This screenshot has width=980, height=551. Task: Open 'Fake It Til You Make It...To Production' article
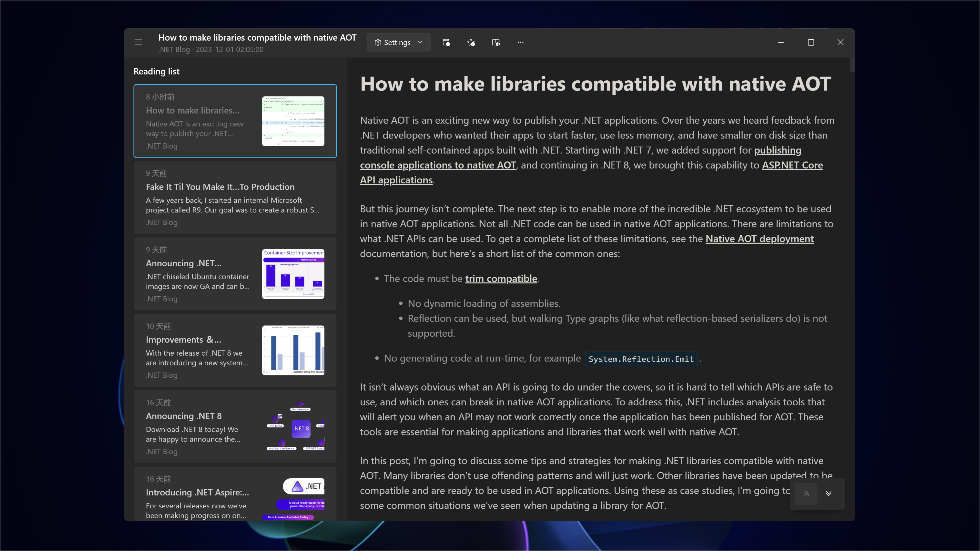click(x=235, y=197)
